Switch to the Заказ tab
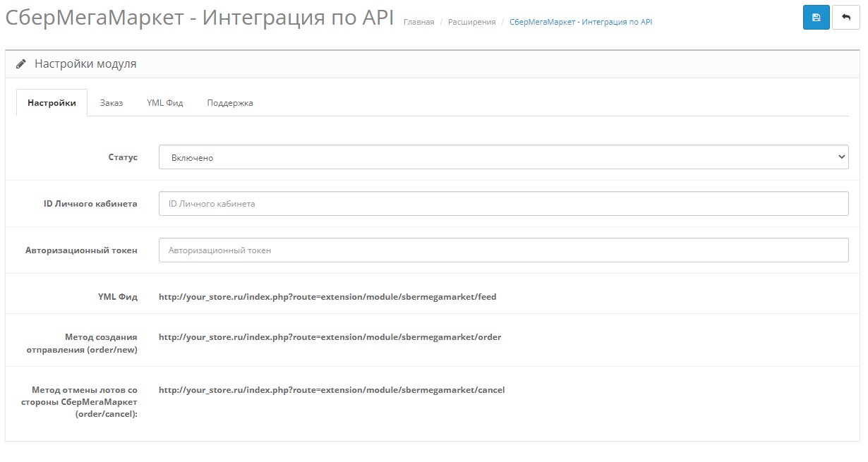The image size is (868, 462). pos(111,103)
